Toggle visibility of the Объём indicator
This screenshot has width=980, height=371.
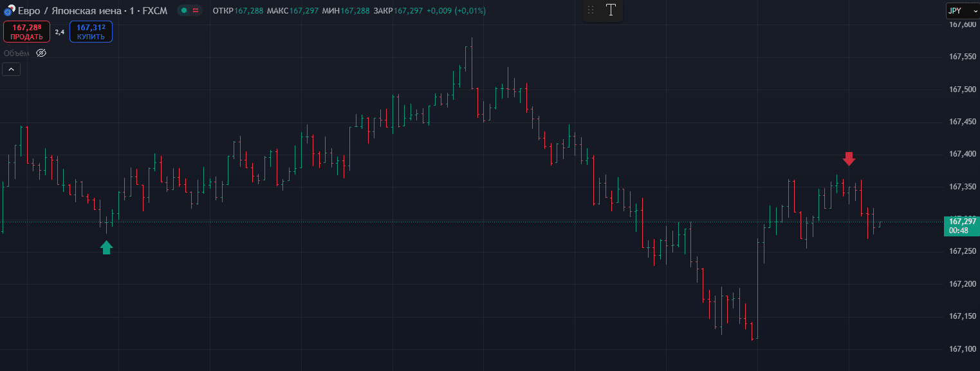(x=41, y=53)
